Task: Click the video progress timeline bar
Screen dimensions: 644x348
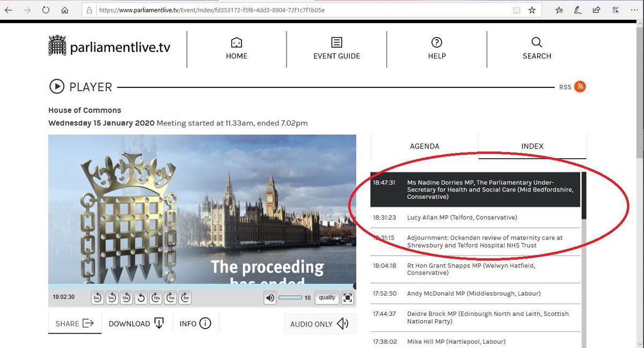Action: tap(202, 286)
